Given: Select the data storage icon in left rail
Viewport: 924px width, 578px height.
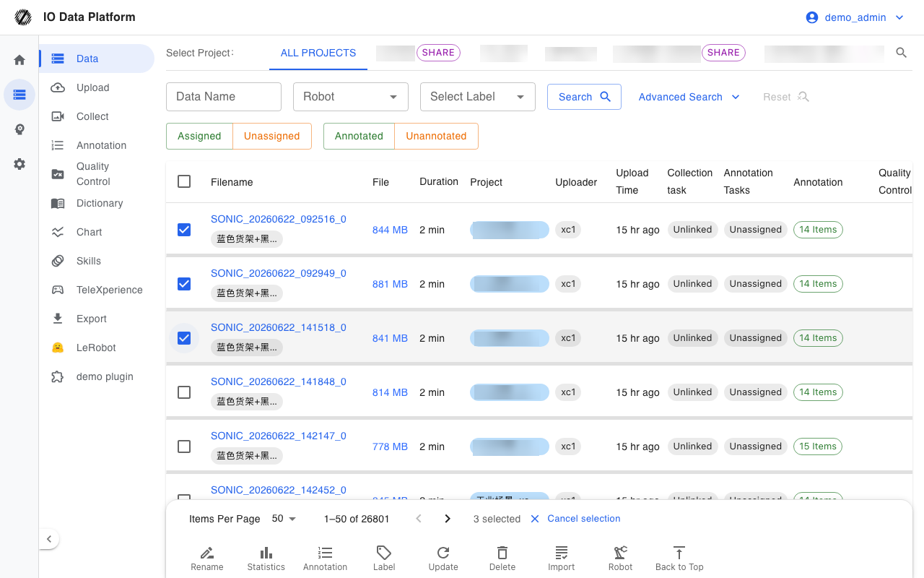Looking at the screenshot, I should click(x=19, y=95).
